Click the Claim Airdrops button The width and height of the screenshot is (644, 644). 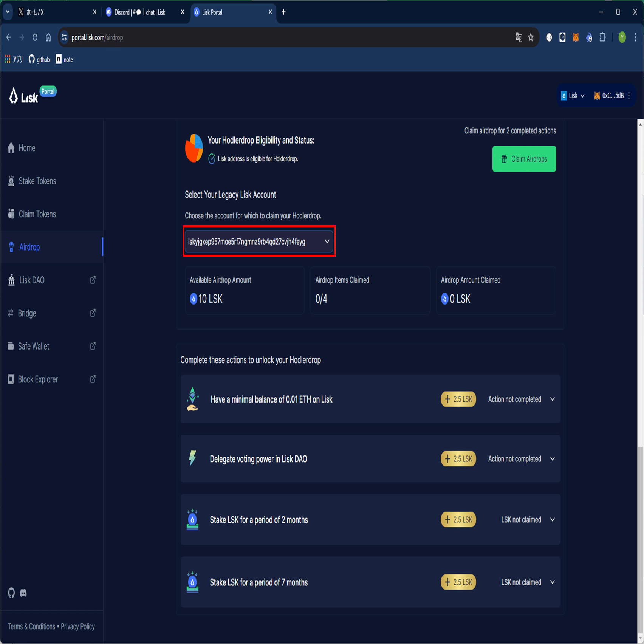[524, 159]
